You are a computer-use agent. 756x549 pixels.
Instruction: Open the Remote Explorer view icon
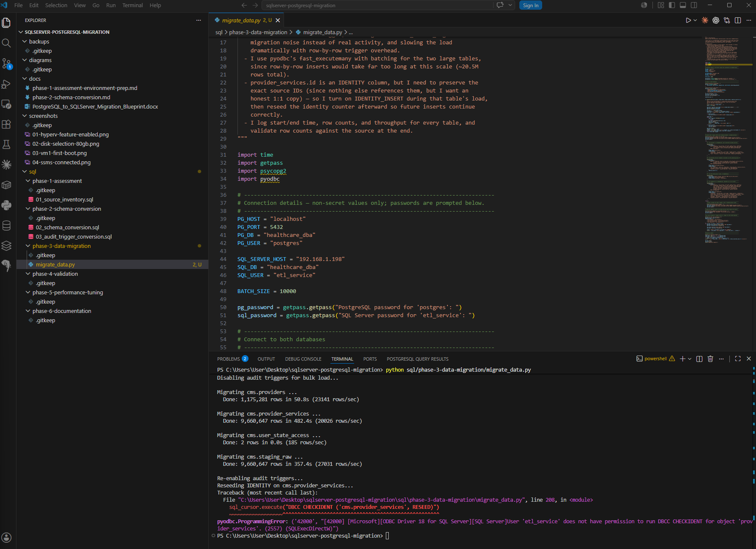pos(6,104)
